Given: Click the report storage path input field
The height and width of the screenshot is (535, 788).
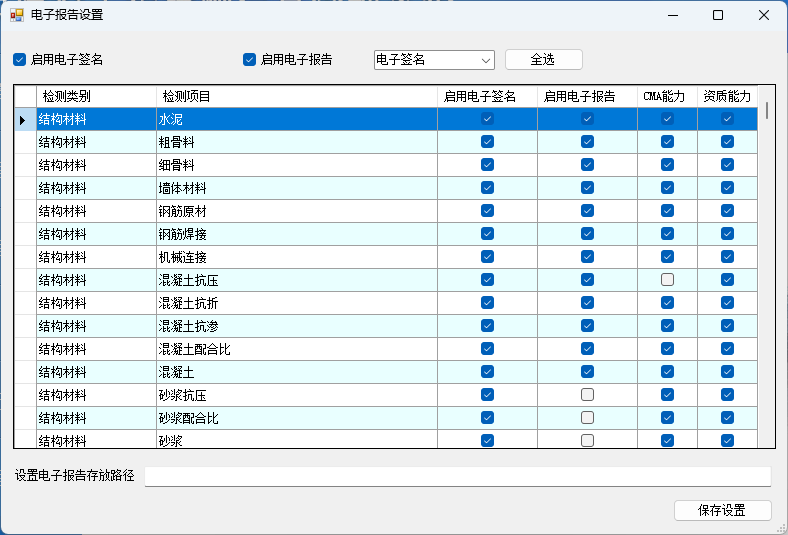Looking at the screenshot, I should click(x=457, y=476).
